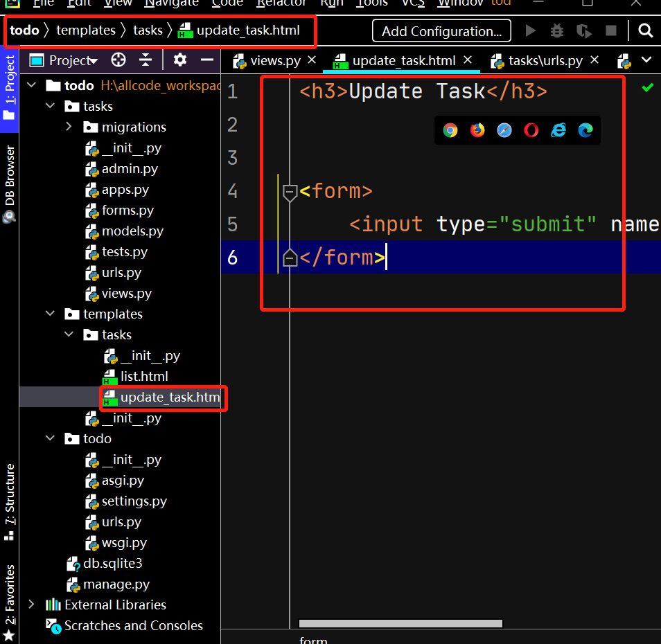Toggle the 2: Favorites tool window
661x644 pixels.
9,602
